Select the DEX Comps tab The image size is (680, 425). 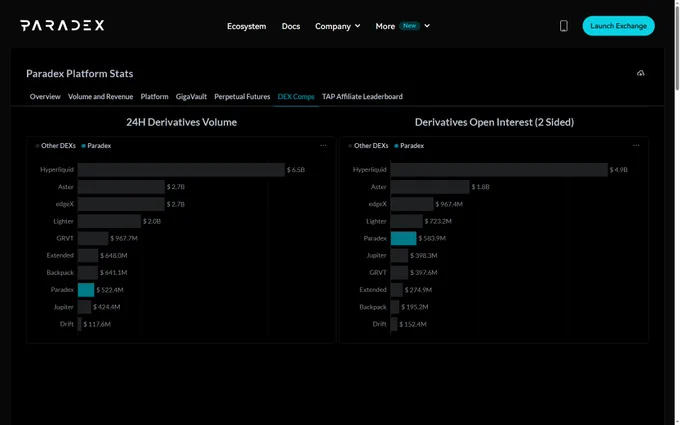[296, 97]
